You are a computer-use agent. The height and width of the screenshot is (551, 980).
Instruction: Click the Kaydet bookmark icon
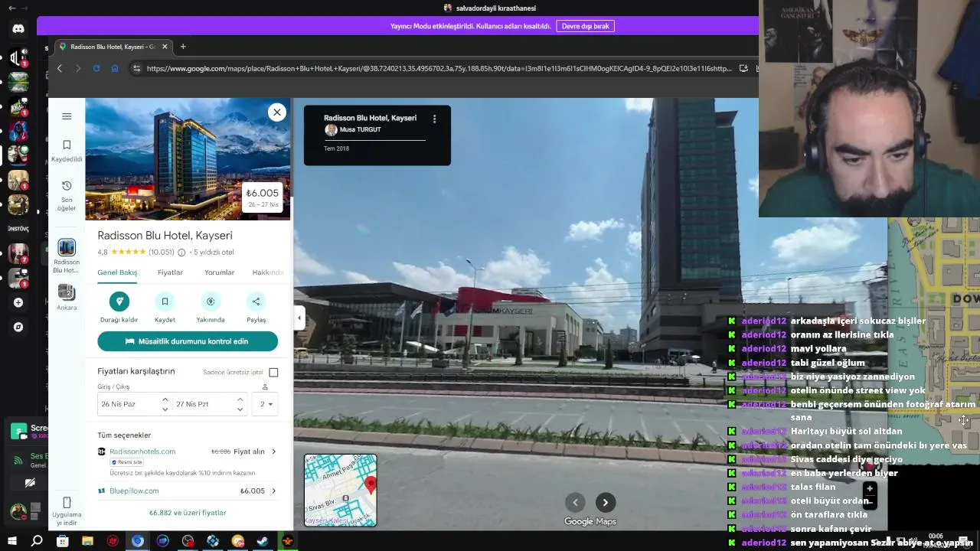165,302
